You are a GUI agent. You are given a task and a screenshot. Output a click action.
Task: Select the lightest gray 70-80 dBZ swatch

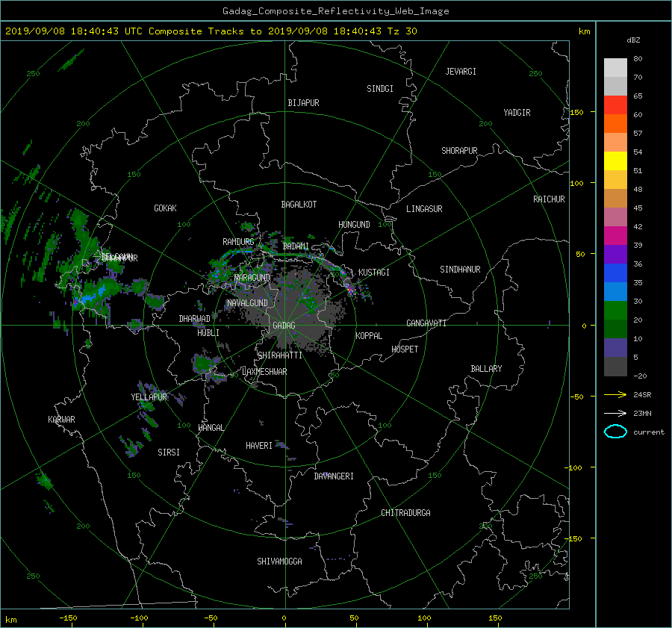click(x=615, y=68)
